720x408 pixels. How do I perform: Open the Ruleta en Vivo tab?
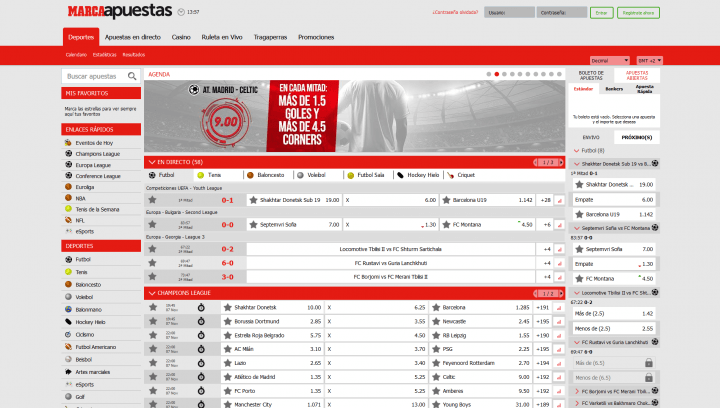click(222, 37)
